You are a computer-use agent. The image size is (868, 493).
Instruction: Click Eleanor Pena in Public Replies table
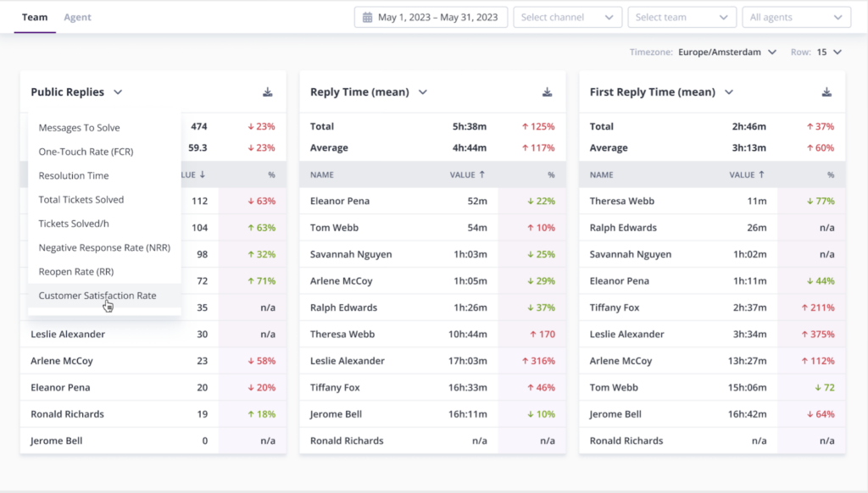pyautogui.click(x=60, y=387)
